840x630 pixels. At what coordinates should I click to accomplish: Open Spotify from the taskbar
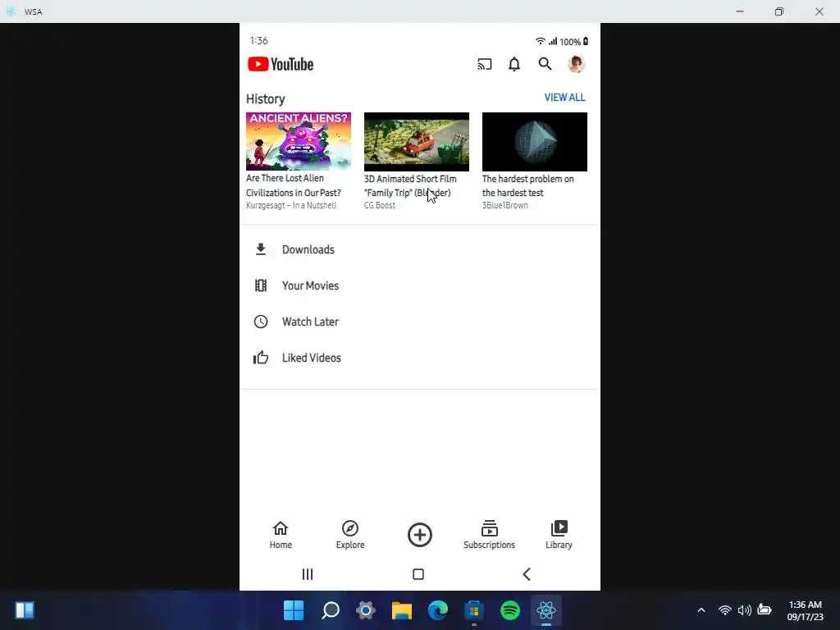(510, 610)
